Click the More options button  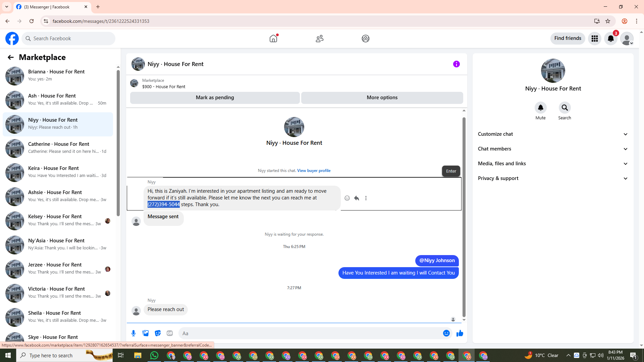(382, 98)
